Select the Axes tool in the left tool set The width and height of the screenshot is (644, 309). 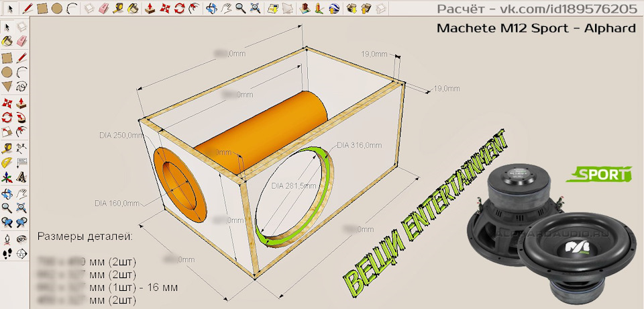point(7,178)
